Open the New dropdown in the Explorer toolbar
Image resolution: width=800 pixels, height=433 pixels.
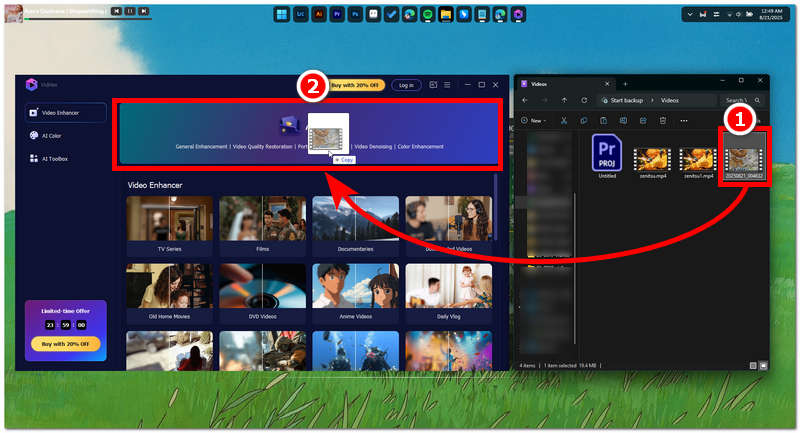pyautogui.click(x=534, y=121)
